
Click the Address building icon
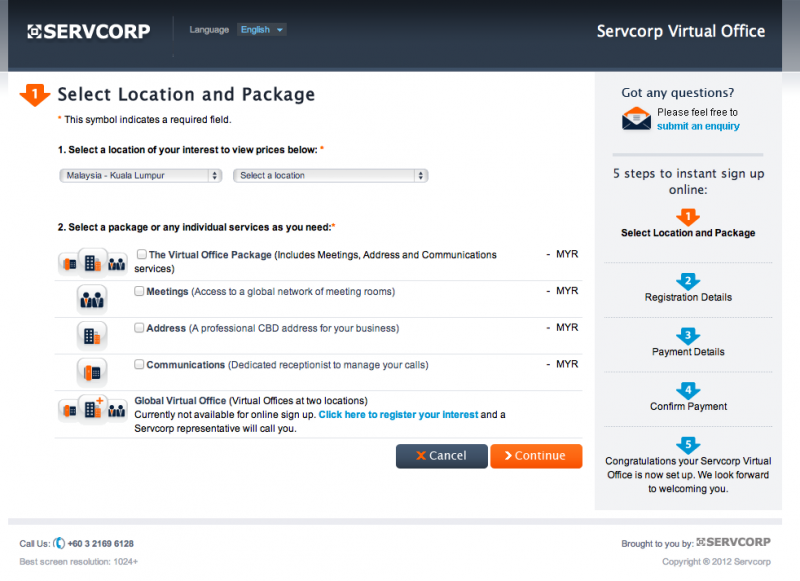tap(92, 336)
